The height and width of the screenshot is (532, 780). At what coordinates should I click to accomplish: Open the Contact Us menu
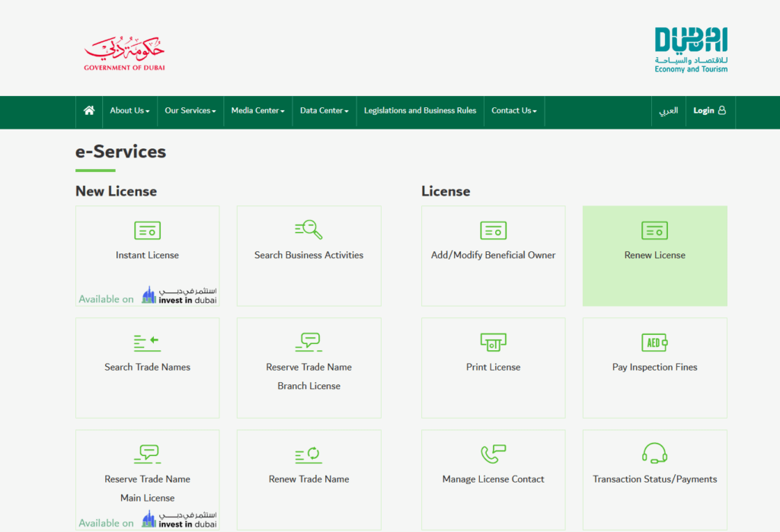tap(513, 111)
